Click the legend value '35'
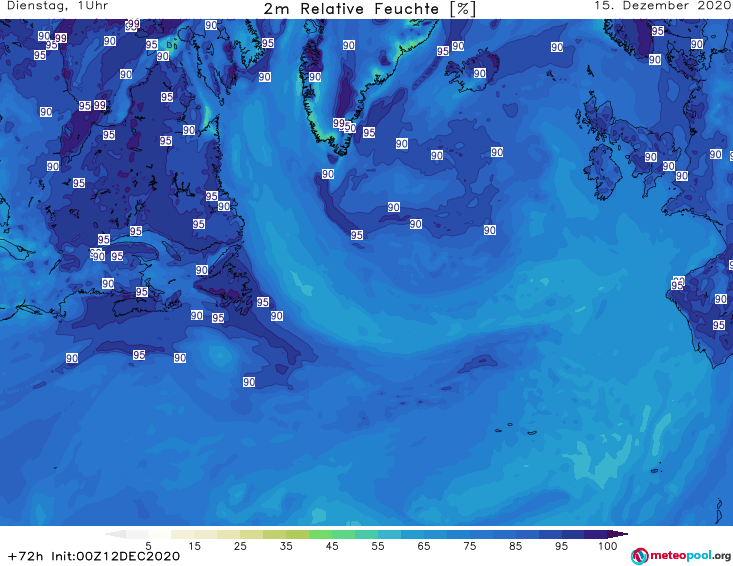The width and height of the screenshot is (733, 566). (x=286, y=546)
